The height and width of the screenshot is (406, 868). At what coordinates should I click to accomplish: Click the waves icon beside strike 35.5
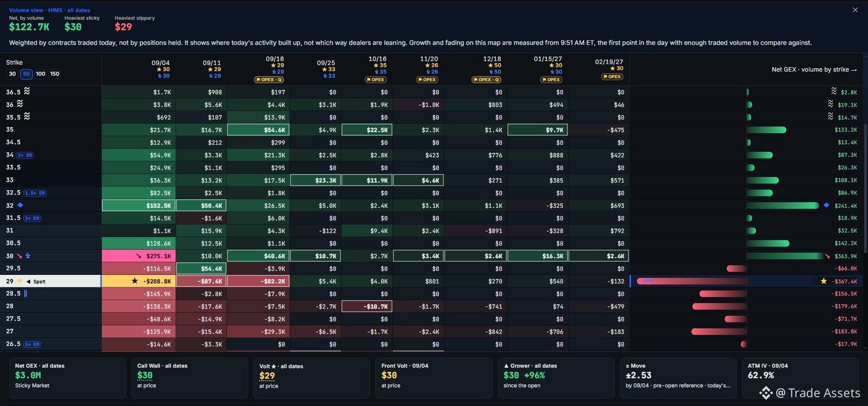27,117
